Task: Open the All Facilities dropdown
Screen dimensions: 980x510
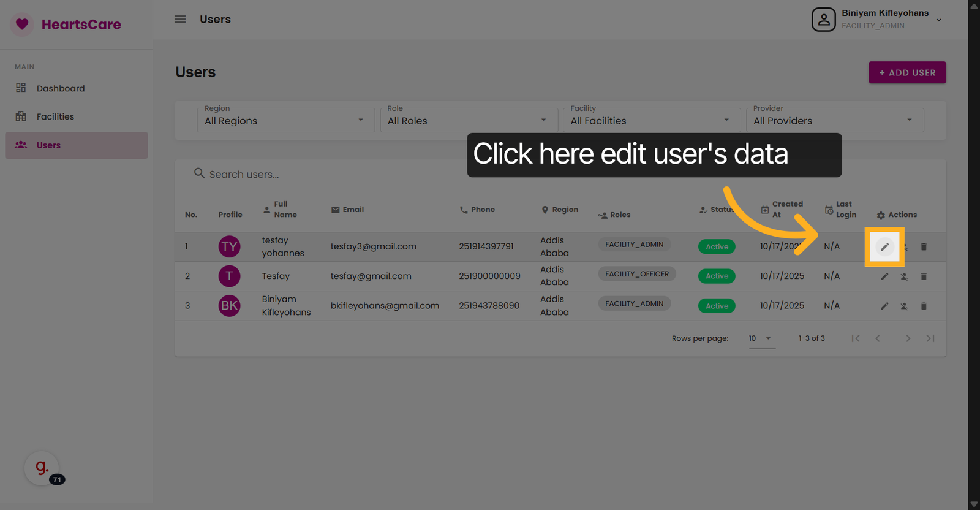Action: [651, 120]
